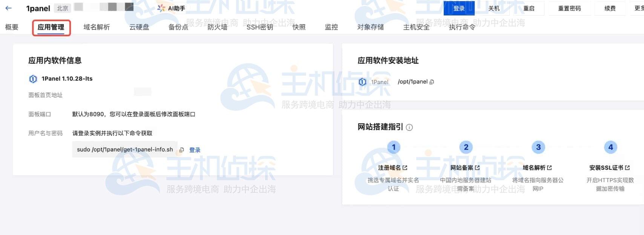The width and height of the screenshot is (644, 235).
Task: Click the 1Panel 1.10.28-lts version text
Action: [67, 79]
